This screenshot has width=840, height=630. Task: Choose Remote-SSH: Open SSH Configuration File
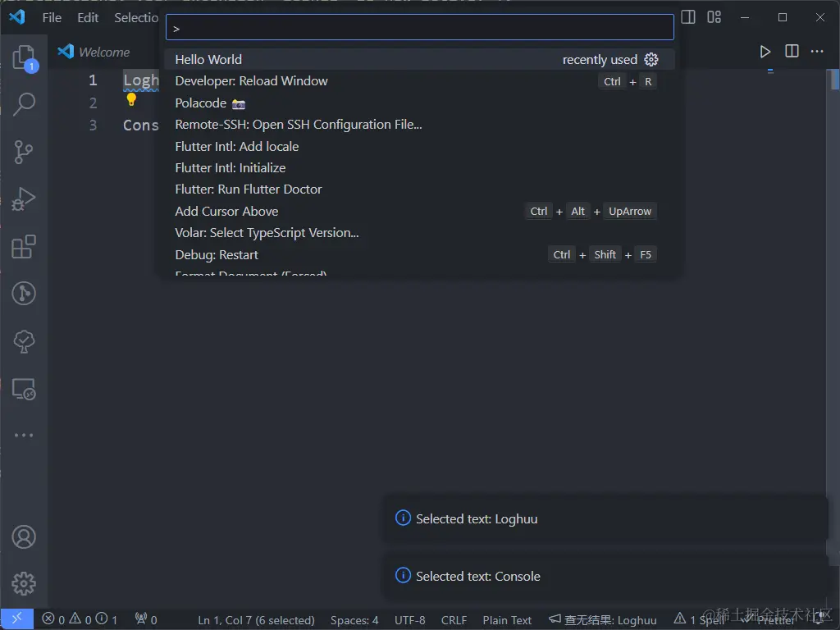419,125
